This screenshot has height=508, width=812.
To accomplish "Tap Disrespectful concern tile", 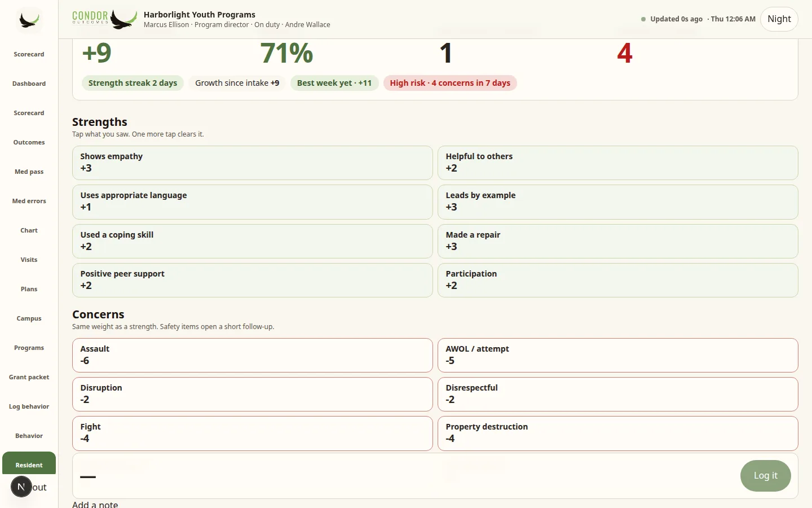I will click(x=617, y=394).
